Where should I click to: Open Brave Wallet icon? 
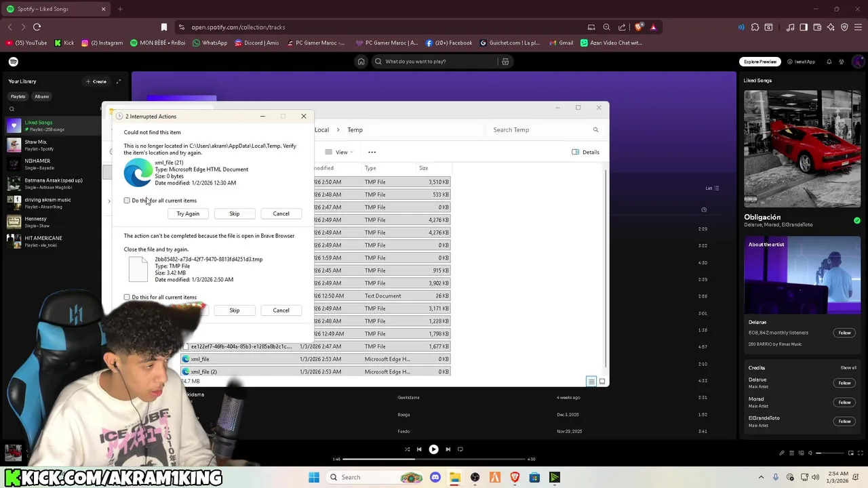[817, 27]
